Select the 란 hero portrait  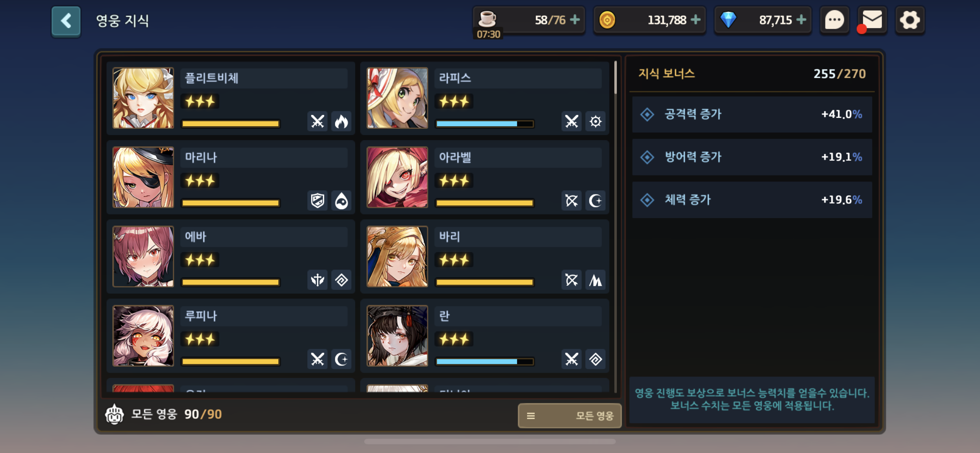click(x=397, y=336)
